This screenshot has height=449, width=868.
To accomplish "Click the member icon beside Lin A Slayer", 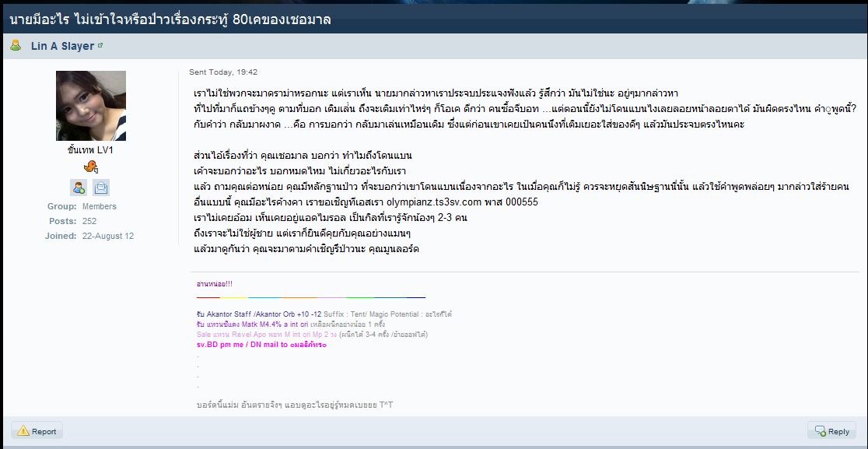I will [16, 45].
